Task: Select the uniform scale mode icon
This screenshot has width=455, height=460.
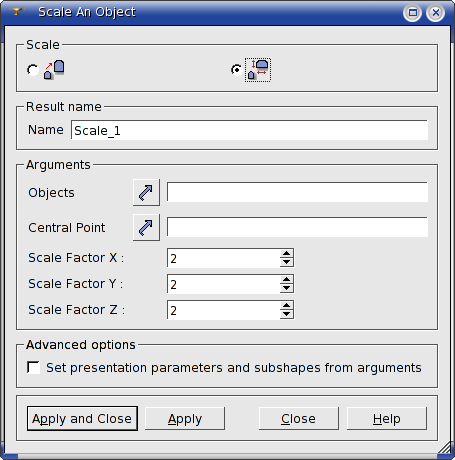Action: [x=54, y=70]
